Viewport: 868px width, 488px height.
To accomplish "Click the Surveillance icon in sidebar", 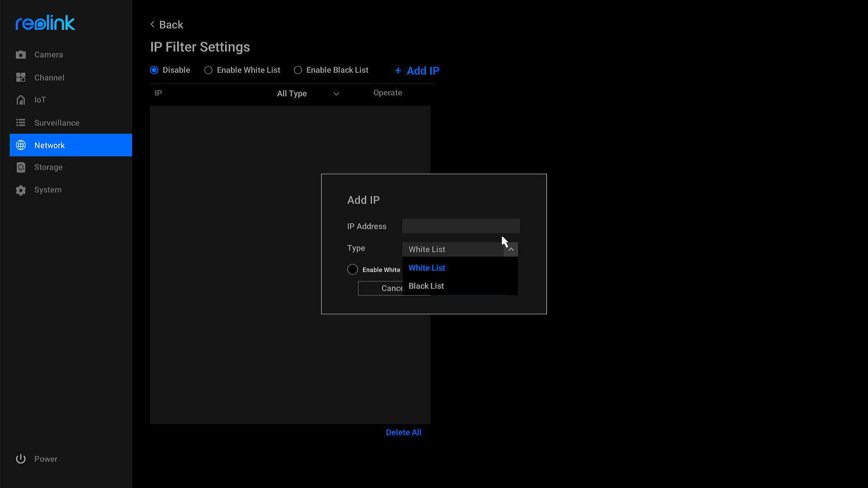I will click(21, 123).
